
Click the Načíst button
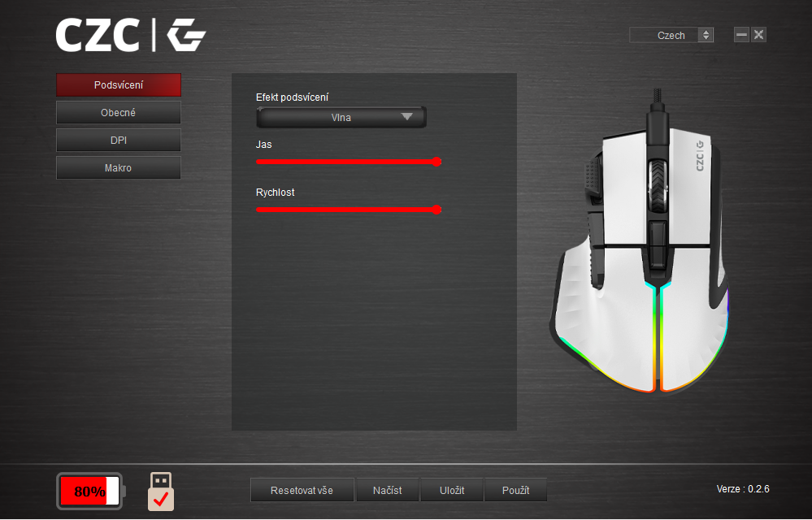click(388, 490)
